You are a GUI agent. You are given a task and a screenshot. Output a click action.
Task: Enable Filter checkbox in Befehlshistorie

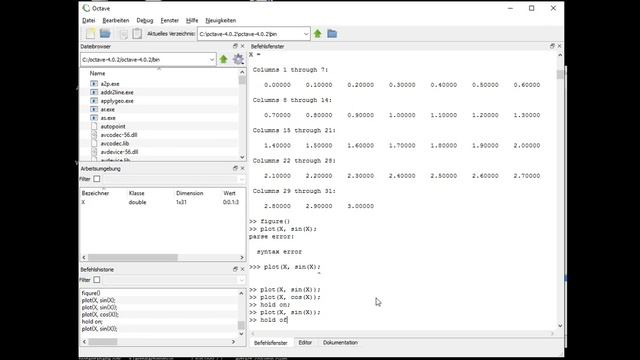pyautogui.click(x=97, y=280)
